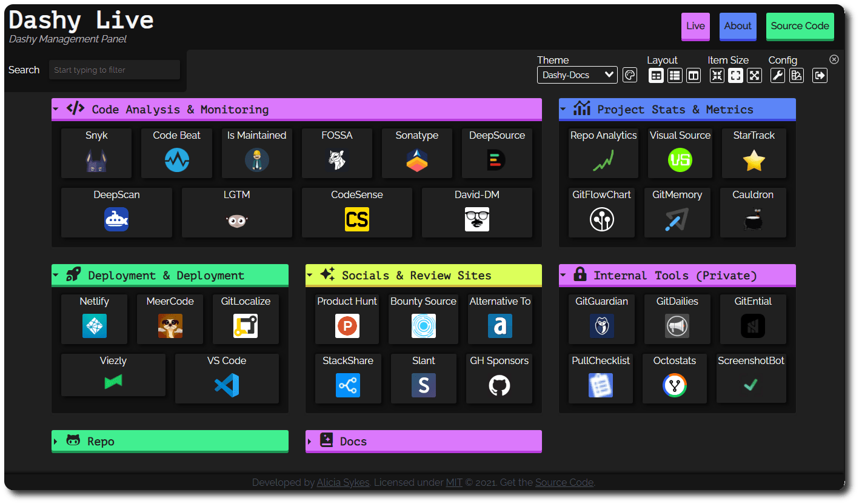Expand the Repo section
Screen dimensions: 859x504
coord(170,442)
